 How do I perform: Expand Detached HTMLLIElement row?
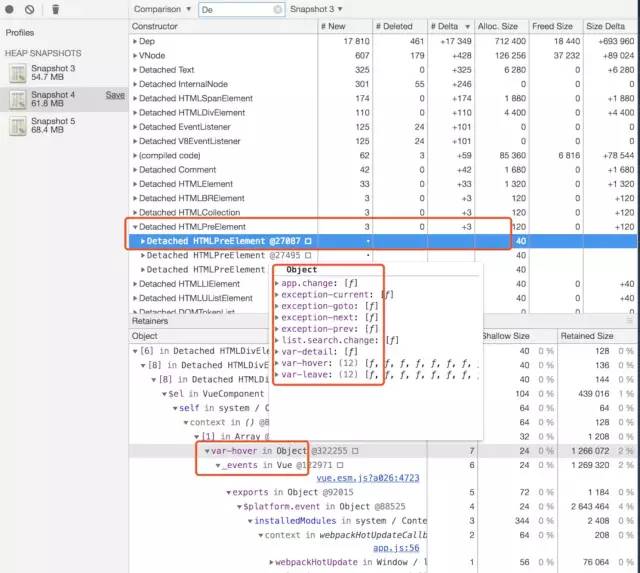(135, 284)
